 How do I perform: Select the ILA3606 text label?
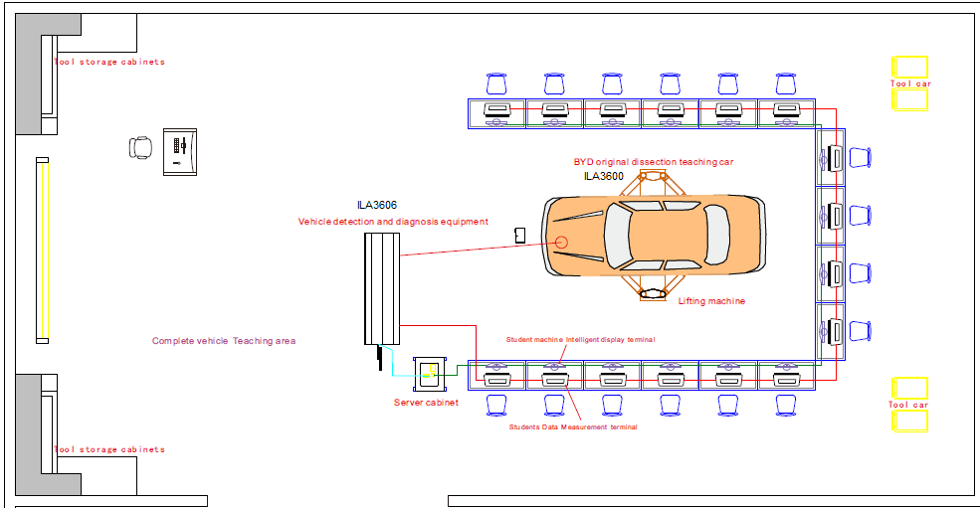point(377,205)
